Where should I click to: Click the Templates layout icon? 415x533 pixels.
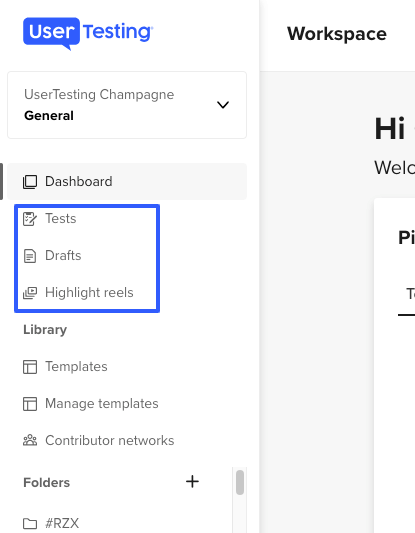[30, 367]
